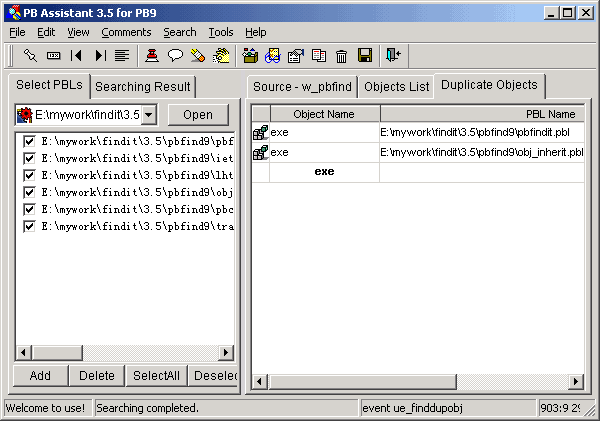Open the Tools menu

[x=220, y=32]
